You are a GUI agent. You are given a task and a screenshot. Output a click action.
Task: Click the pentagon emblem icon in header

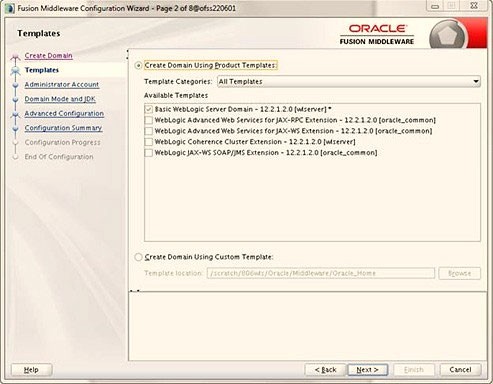[x=447, y=34]
